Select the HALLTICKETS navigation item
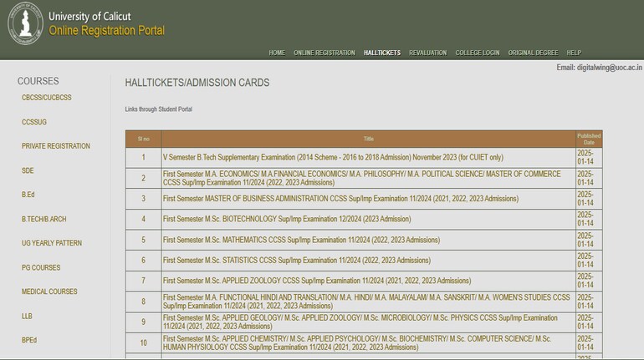644x360 pixels. (x=382, y=53)
